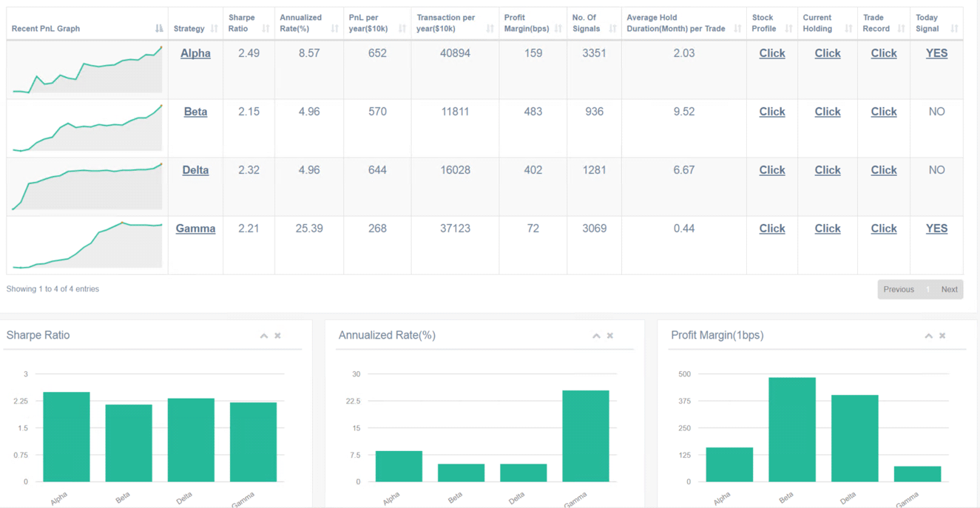Click sort icon for Recent PnL Graph
The width and height of the screenshot is (980, 508).
(159, 29)
